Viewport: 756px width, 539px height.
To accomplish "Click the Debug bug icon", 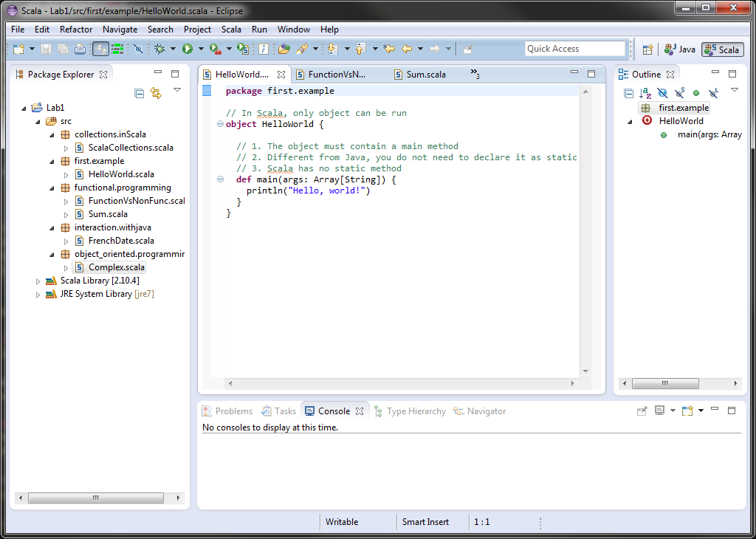I will click(x=159, y=49).
